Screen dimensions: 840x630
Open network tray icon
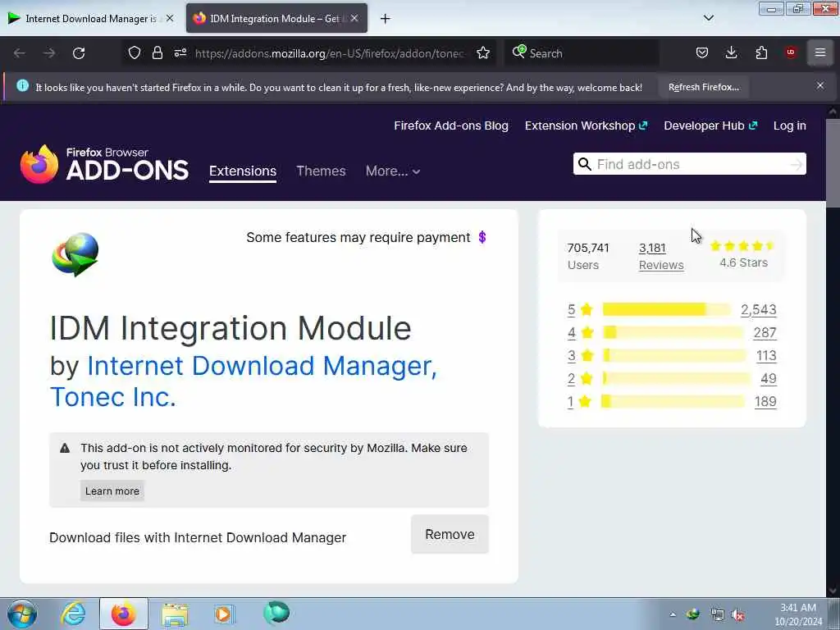pos(717,615)
